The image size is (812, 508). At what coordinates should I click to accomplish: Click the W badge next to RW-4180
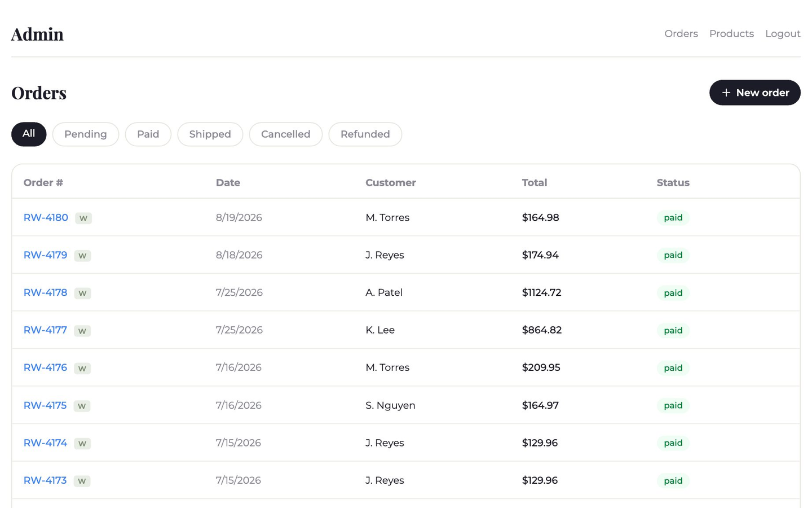point(83,218)
